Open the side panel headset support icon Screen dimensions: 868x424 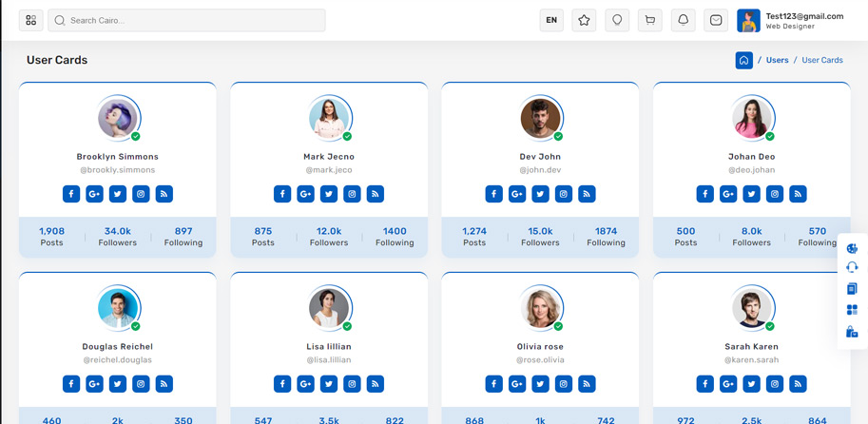coord(852,268)
